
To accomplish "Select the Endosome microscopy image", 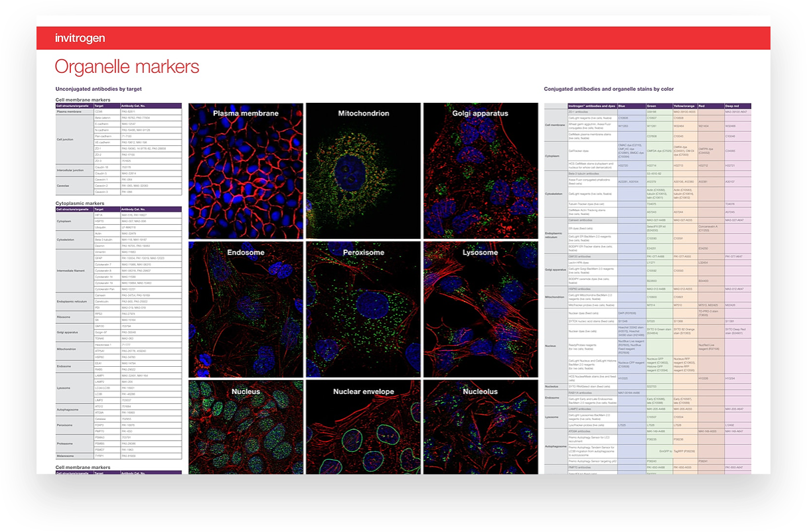I will (x=246, y=309).
